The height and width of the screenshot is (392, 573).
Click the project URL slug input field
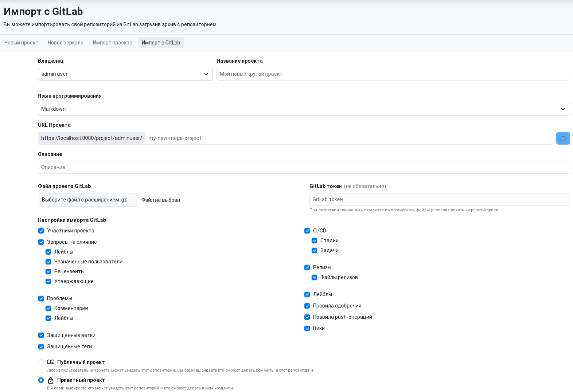click(349, 138)
